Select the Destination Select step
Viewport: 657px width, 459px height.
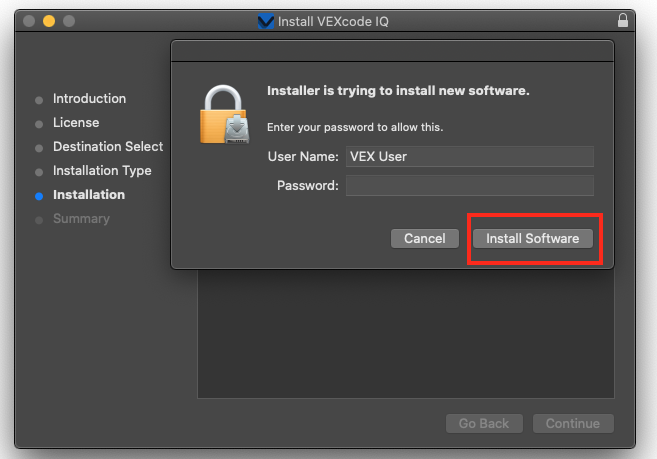point(108,146)
